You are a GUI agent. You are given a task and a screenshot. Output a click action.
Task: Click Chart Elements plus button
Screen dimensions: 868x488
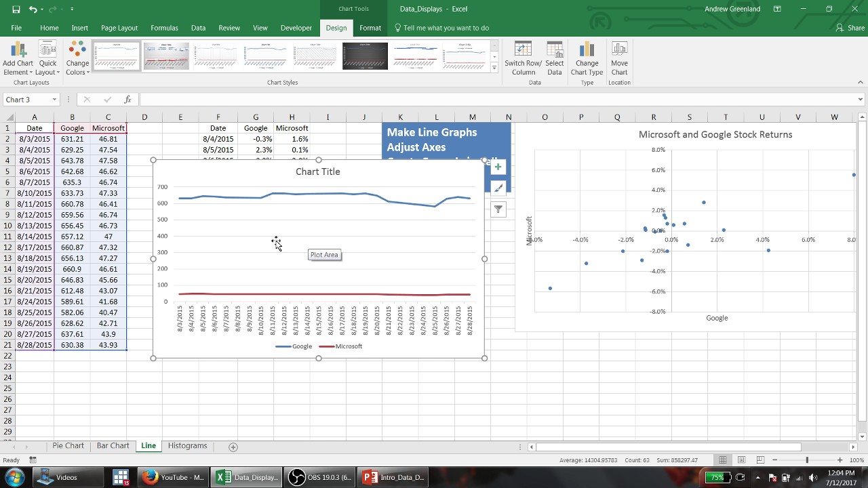(498, 167)
